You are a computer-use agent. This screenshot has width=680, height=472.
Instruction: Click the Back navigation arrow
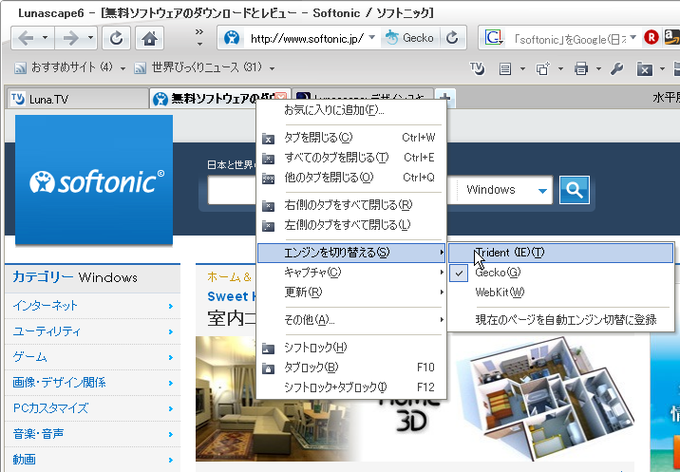(x=26, y=39)
